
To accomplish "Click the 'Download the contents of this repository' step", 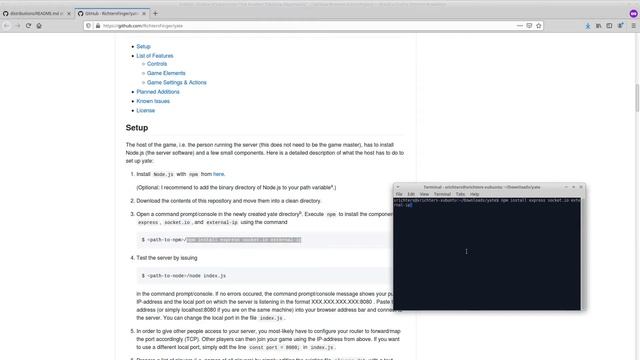I will [229, 201].
